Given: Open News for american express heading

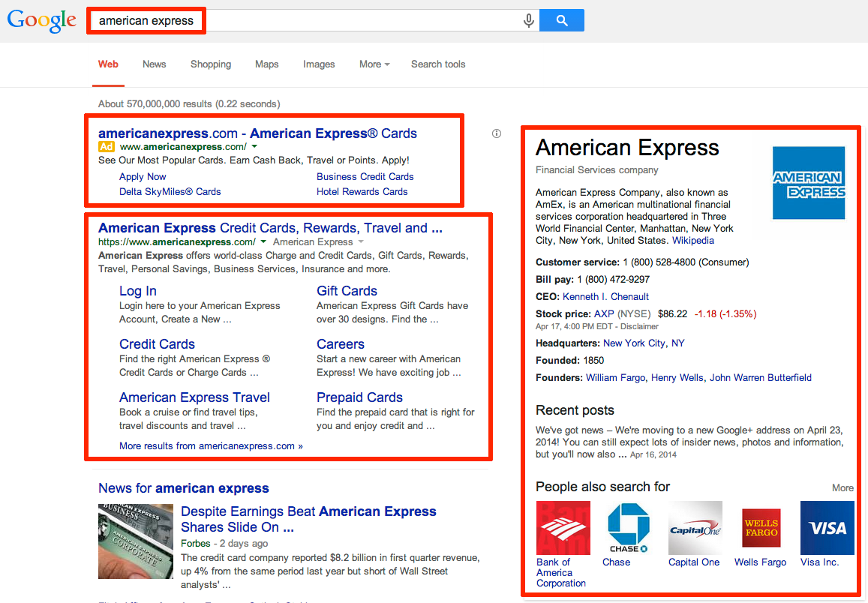Looking at the screenshot, I should click(183, 488).
